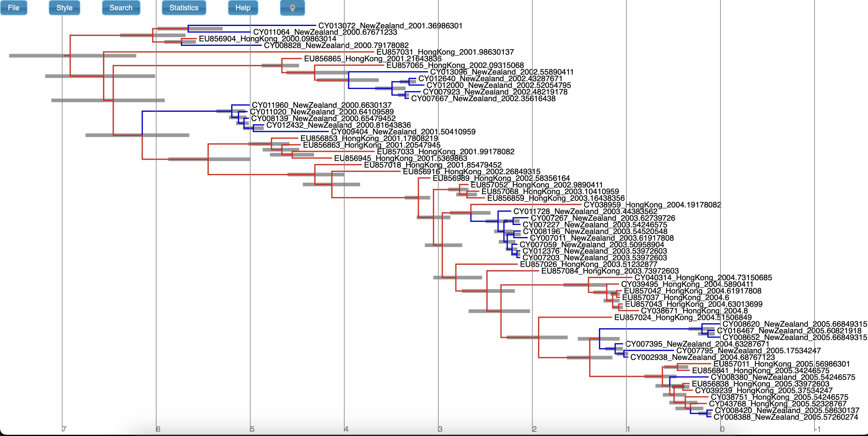Image resolution: width=868 pixels, height=436 pixels.
Task: Select tip label EU857037_HongKong_2004.6
Action: pos(675,298)
